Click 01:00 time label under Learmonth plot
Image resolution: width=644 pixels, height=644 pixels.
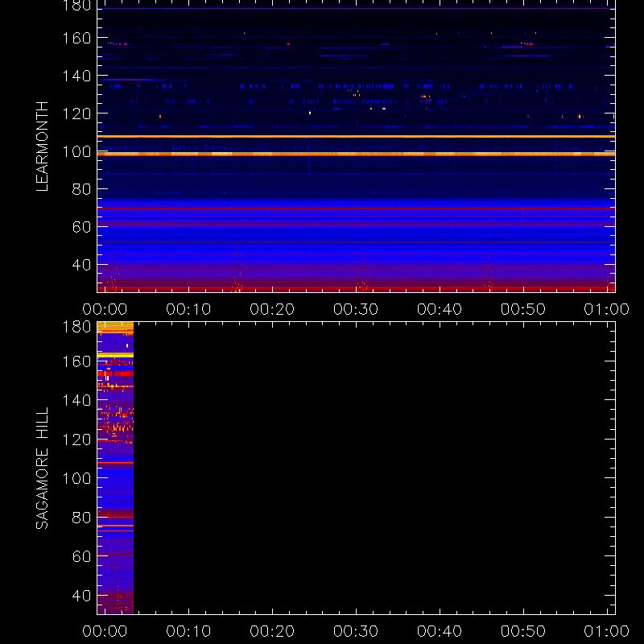pos(607,309)
